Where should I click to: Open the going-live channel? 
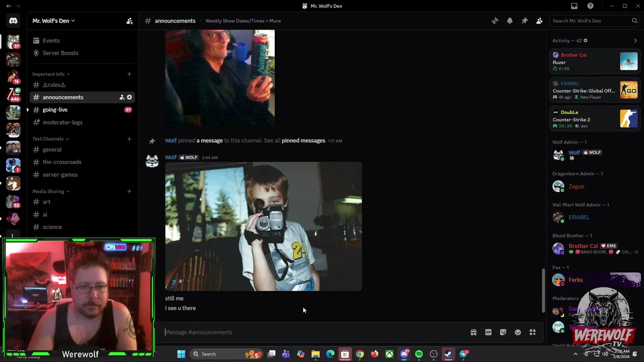83,110
